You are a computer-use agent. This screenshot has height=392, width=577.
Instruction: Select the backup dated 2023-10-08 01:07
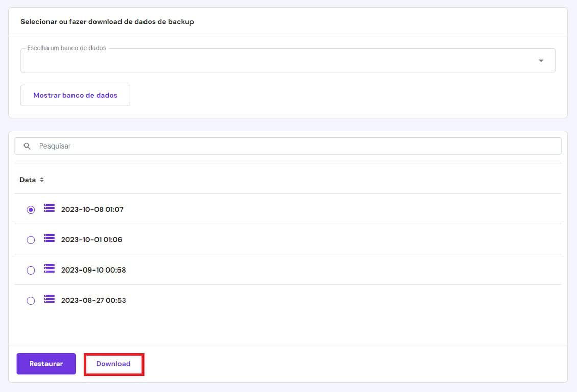click(x=30, y=208)
